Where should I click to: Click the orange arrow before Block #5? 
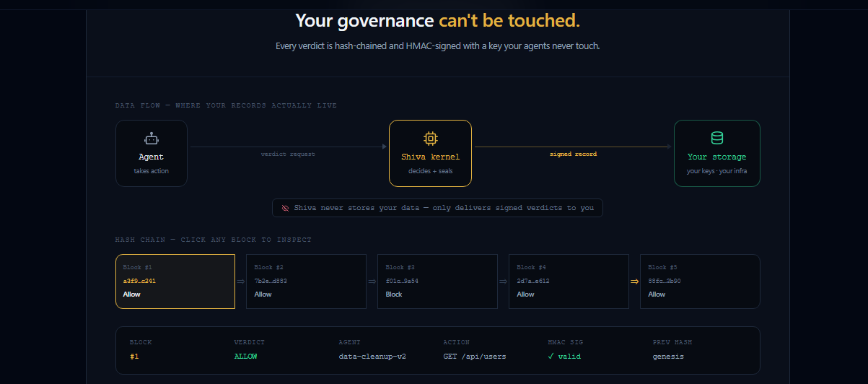coord(634,282)
